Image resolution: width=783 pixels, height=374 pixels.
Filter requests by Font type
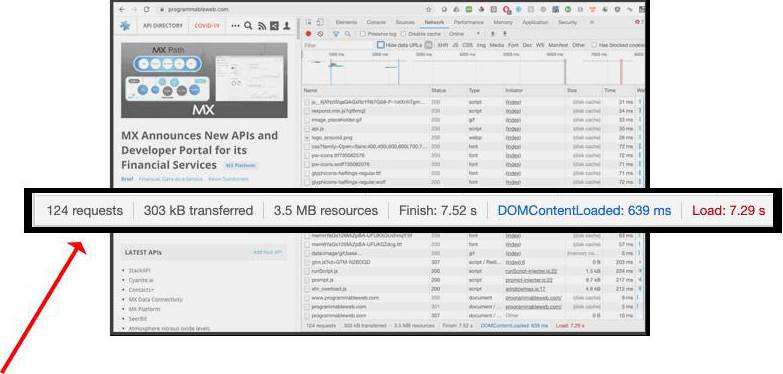[513, 45]
